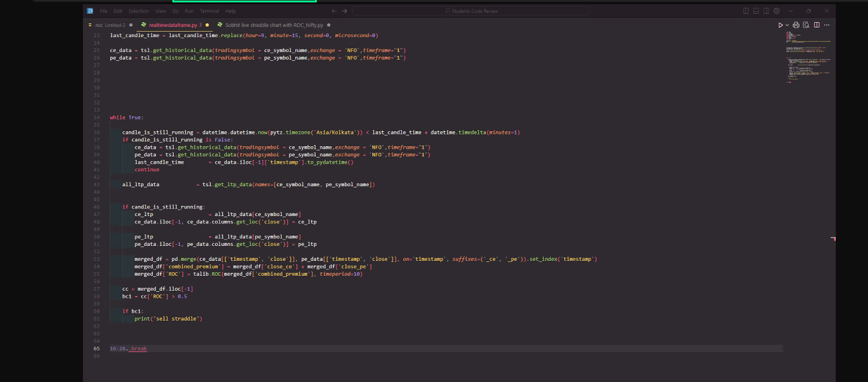The width and height of the screenshot is (868, 382).
Task: Toggle the primary side bar layout
Action: (746, 11)
